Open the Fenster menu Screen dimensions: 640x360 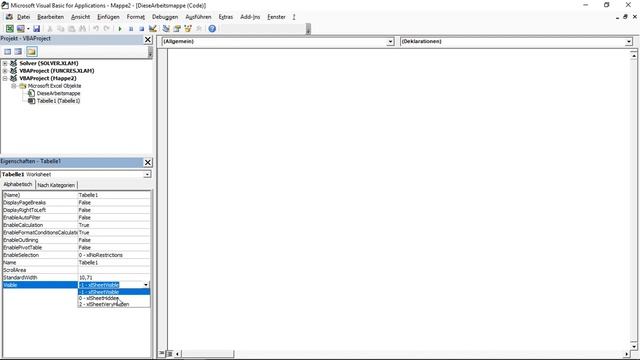tap(276, 17)
